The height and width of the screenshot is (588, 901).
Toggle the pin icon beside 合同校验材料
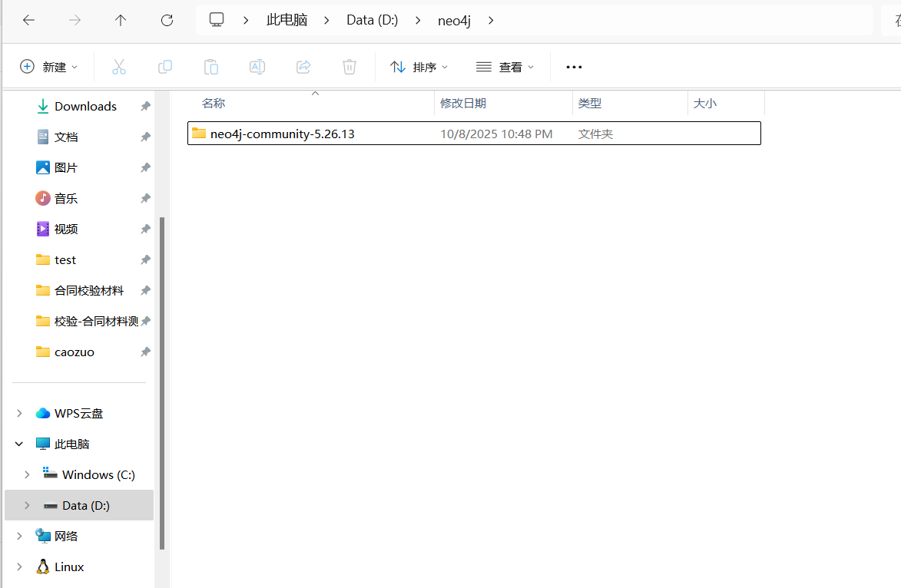145,291
